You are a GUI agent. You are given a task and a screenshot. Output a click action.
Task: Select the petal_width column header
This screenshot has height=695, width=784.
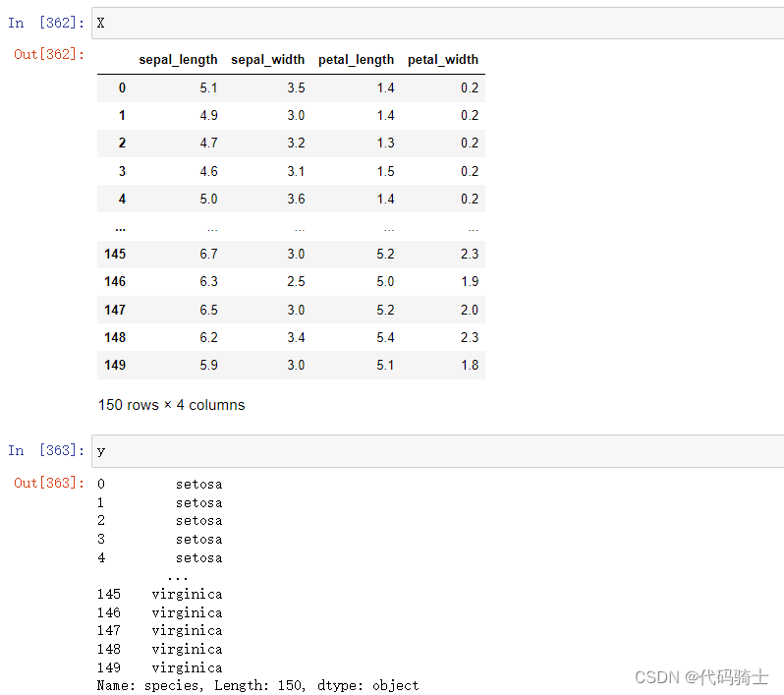(x=443, y=60)
